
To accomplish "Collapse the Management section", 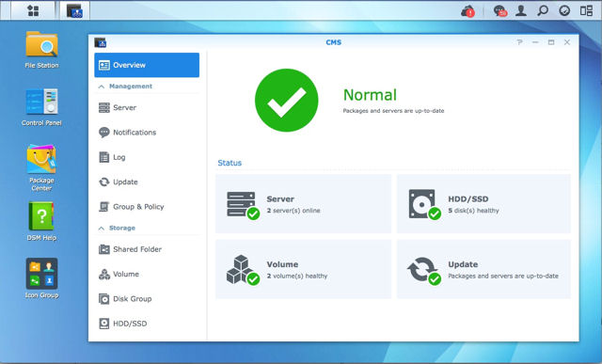I will tap(102, 87).
